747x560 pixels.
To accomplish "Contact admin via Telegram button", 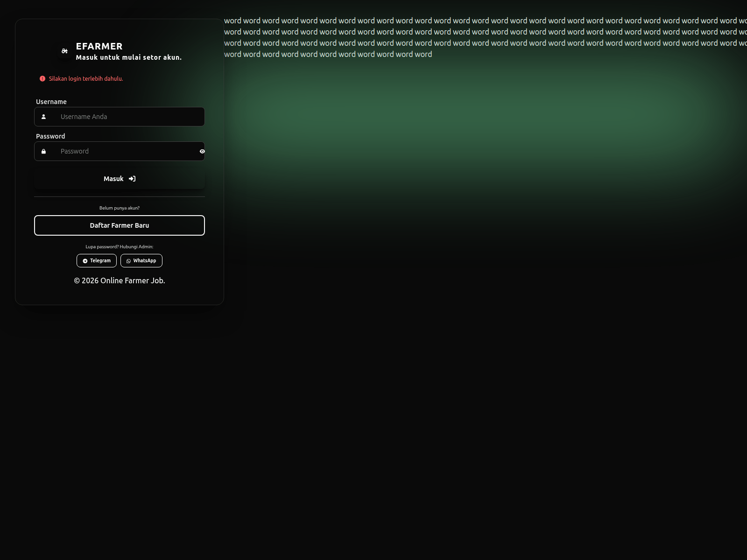I will pos(97,260).
